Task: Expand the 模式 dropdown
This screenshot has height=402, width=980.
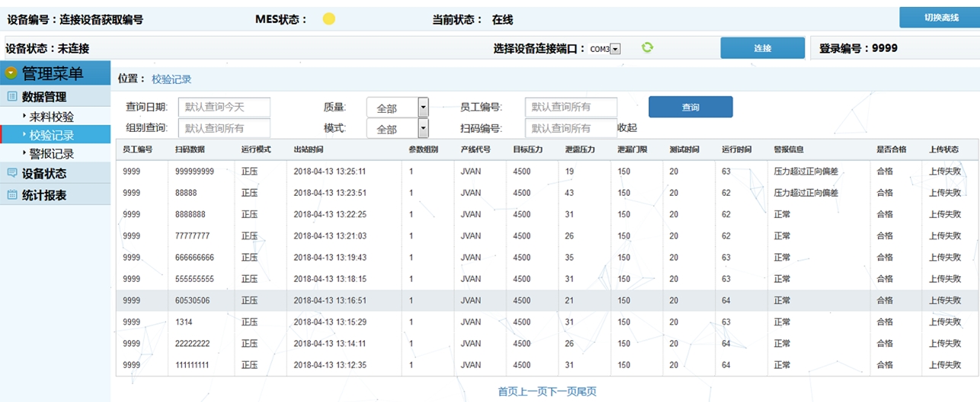Action: tap(423, 128)
